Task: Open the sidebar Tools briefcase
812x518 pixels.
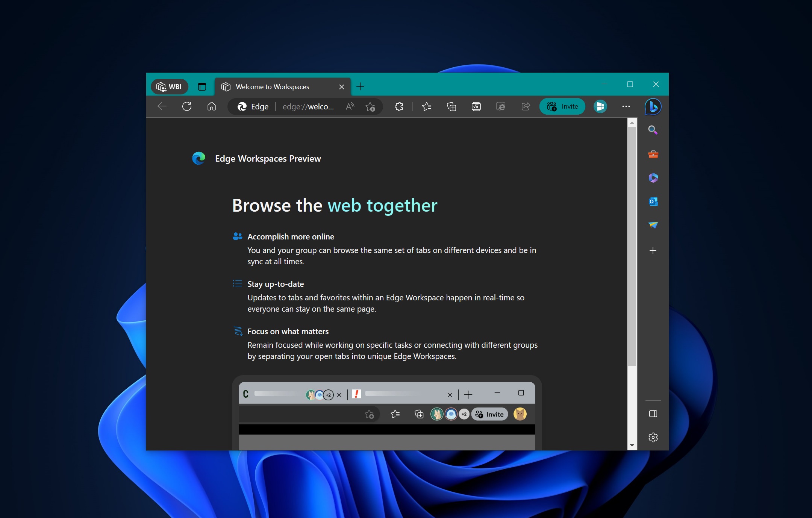Action: click(x=653, y=154)
